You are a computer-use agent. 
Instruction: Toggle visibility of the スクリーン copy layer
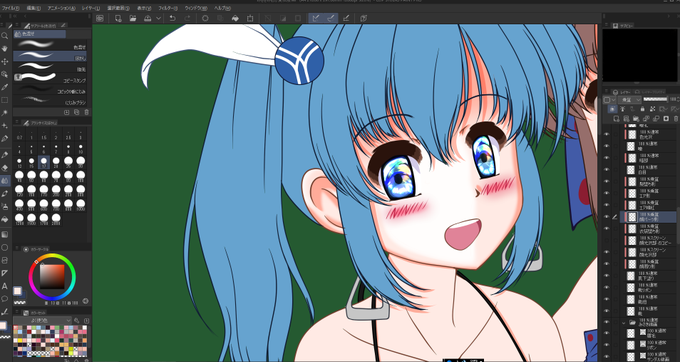click(606, 240)
